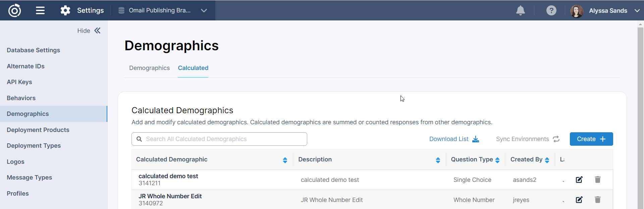Click the Download List link
Viewport: 644px width, 209px height.
coord(454,139)
